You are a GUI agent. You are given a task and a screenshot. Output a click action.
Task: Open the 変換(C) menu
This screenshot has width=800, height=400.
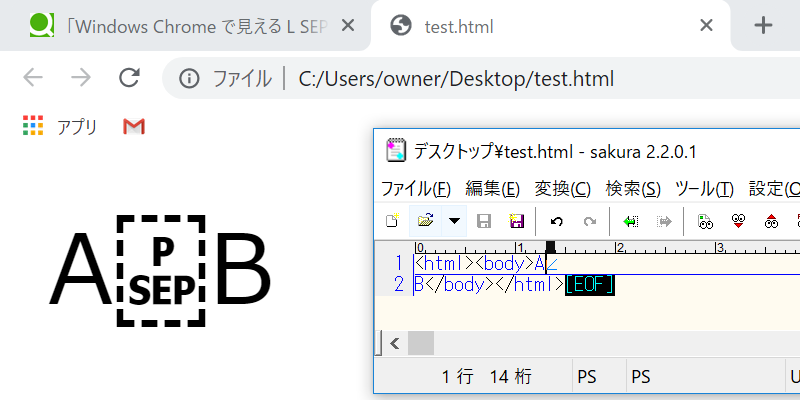point(562,189)
